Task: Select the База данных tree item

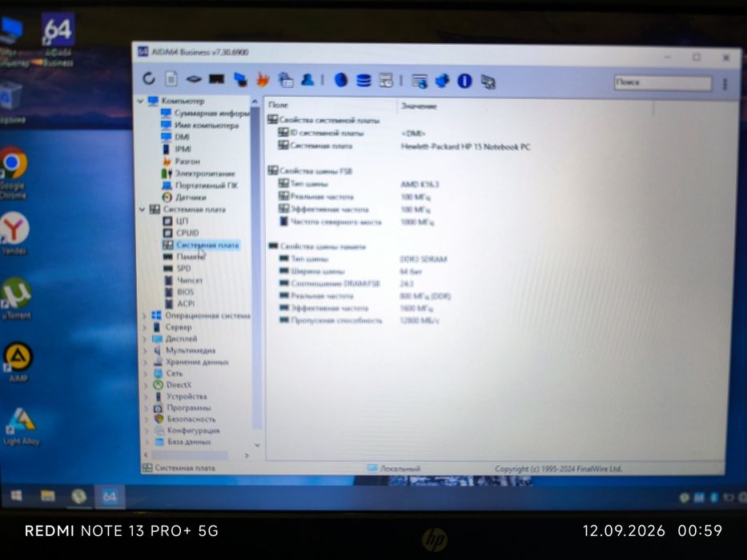Action: [183, 442]
